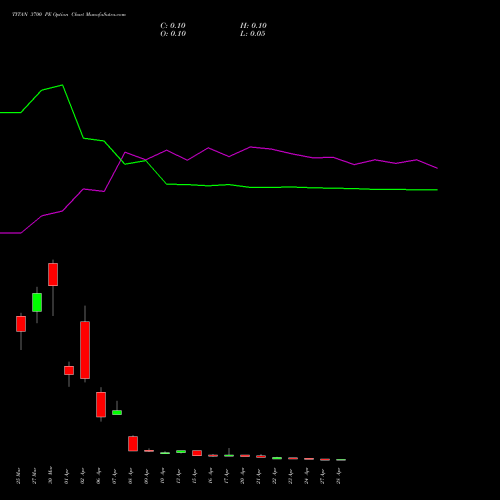Click the 22 Apr date label
Viewport: 500px width, 500px height.
coord(274,476)
